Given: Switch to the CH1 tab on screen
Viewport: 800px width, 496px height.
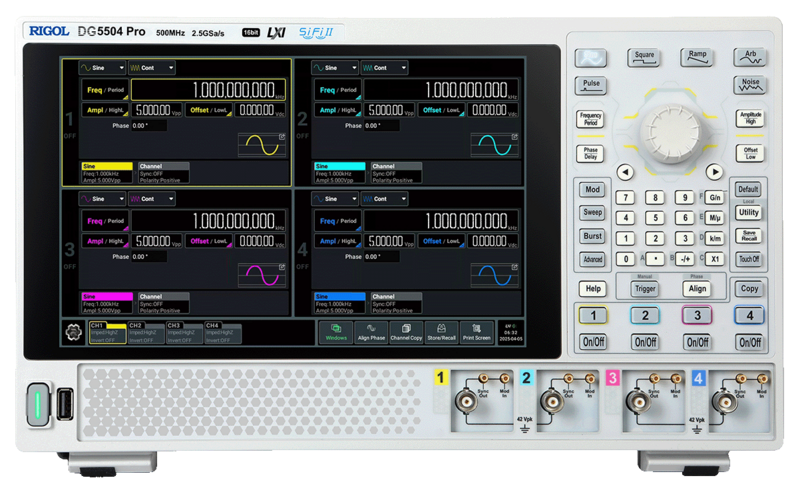Looking at the screenshot, I should pyautogui.click(x=108, y=332).
